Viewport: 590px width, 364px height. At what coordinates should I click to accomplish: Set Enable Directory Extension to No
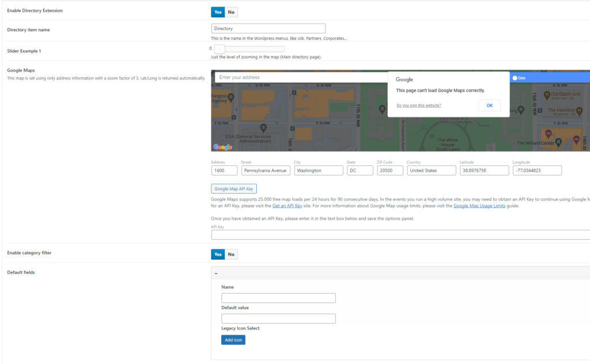click(x=231, y=12)
